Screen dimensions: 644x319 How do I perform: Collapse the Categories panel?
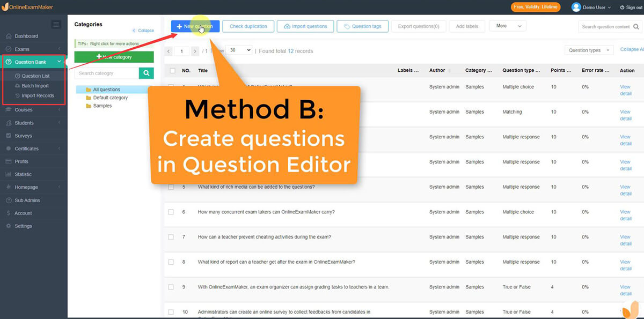click(143, 31)
